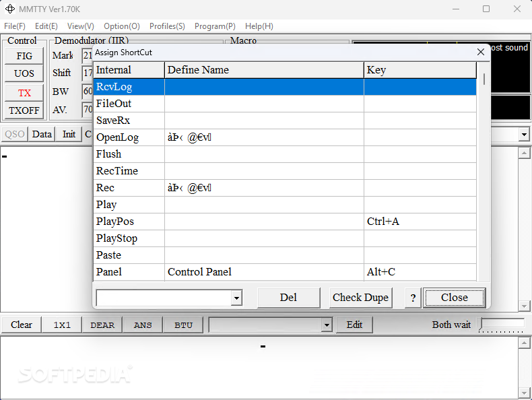Select the PlayStop row
Image resolution: width=532 pixels, height=400 pixels.
click(x=285, y=238)
